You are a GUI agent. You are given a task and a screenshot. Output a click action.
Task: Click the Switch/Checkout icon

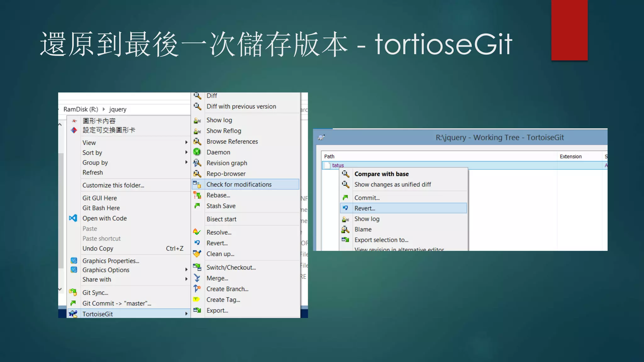pyautogui.click(x=197, y=267)
